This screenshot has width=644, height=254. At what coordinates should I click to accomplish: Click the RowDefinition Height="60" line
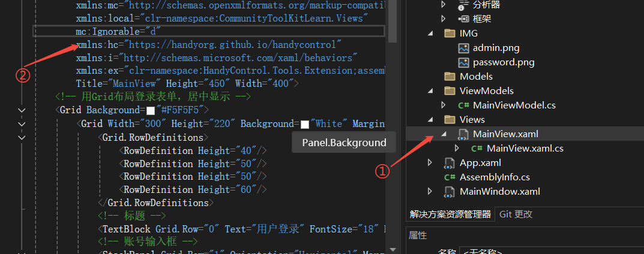(193, 190)
